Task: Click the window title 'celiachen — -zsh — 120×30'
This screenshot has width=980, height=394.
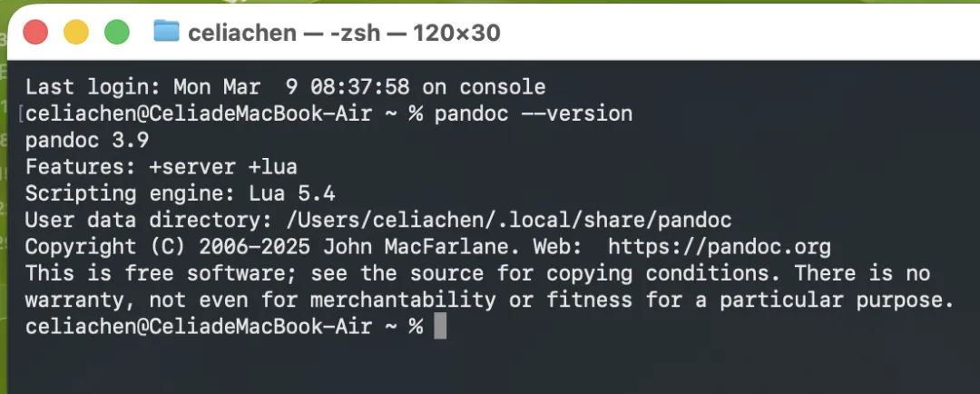Action: coord(345,33)
